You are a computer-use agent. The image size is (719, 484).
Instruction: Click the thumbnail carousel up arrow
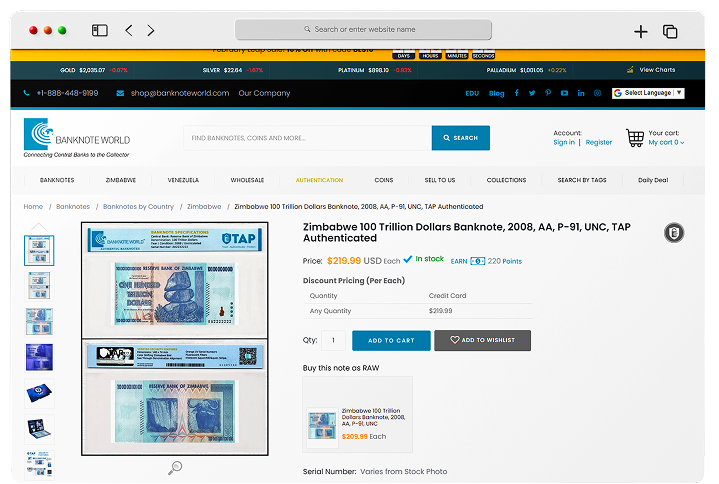(39, 226)
